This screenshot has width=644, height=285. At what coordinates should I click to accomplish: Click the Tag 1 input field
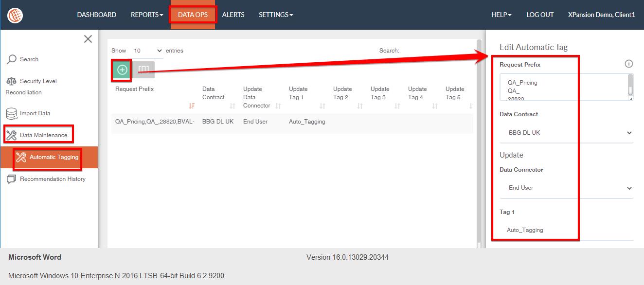(x=566, y=230)
